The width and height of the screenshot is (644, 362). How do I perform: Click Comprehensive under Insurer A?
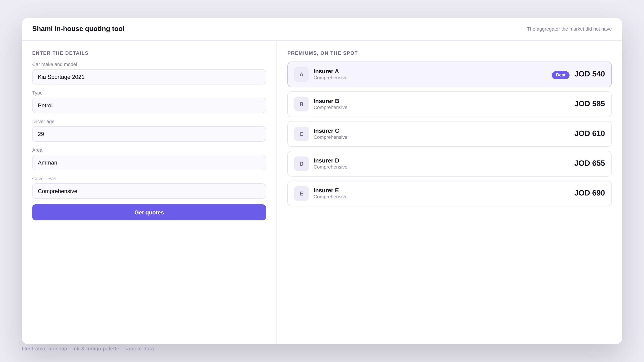pyautogui.click(x=330, y=78)
